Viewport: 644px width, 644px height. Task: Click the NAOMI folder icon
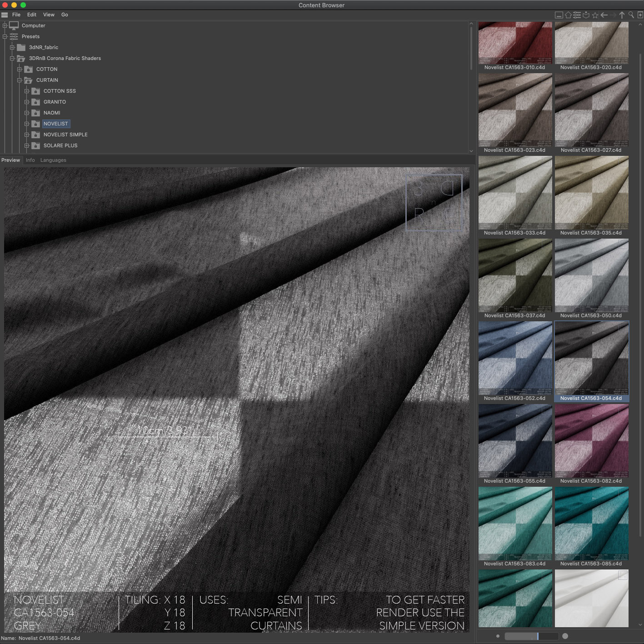click(35, 113)
